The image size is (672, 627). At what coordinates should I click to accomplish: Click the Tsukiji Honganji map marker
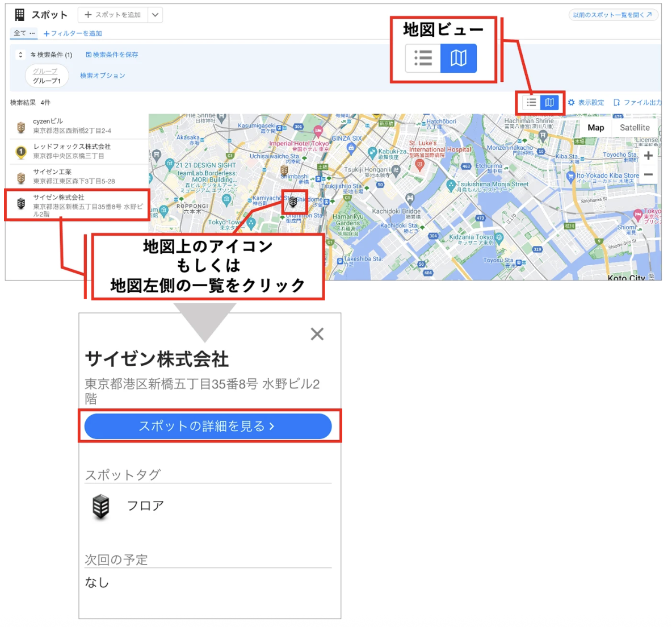click(x=396, y=170)
